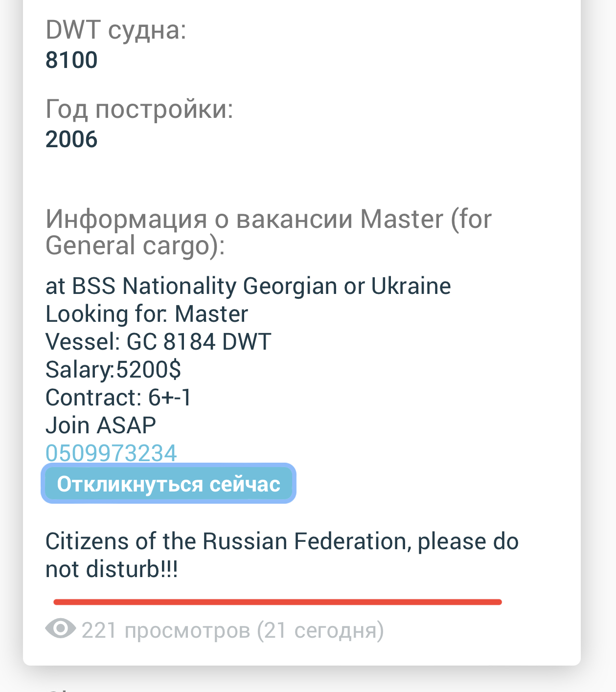Click the (21 сегодня) today views text
This screenshot has height=692, width=616.
[320, 630]
